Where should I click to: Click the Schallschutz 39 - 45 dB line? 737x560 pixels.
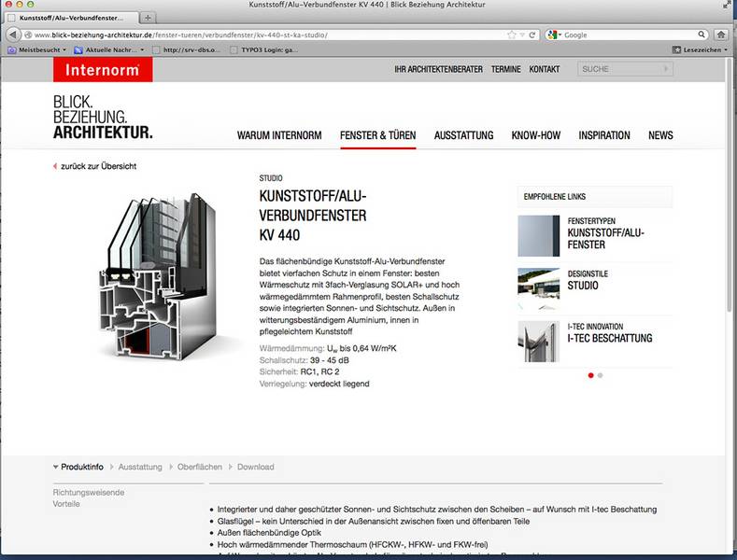pyautogui.click(x=304, y=360)
